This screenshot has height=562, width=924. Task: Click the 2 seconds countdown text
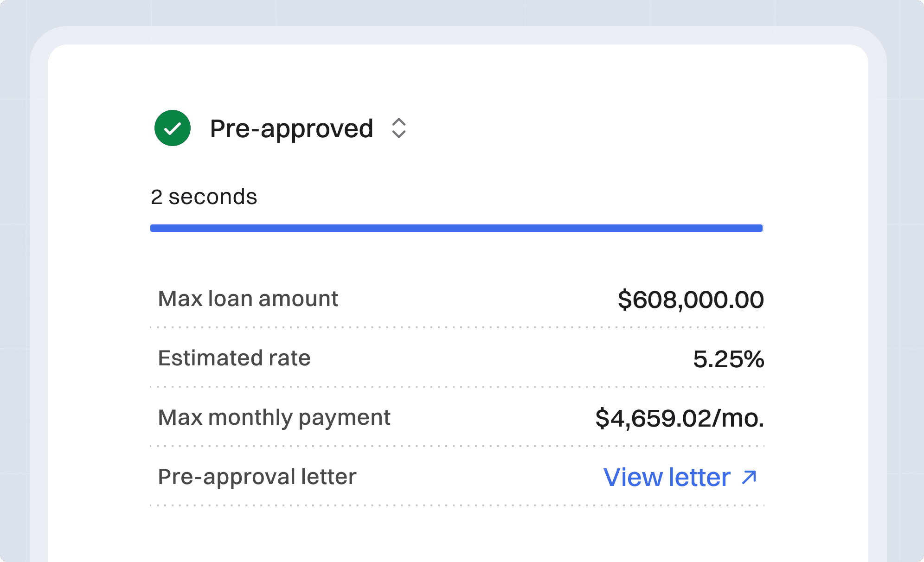pyautogui.click(x=204, y=196)
